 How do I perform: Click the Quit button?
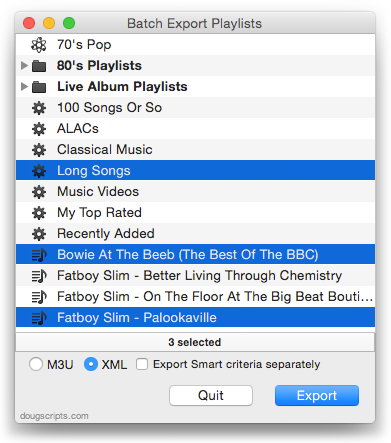pyautogui.click(x=211, y=396)
